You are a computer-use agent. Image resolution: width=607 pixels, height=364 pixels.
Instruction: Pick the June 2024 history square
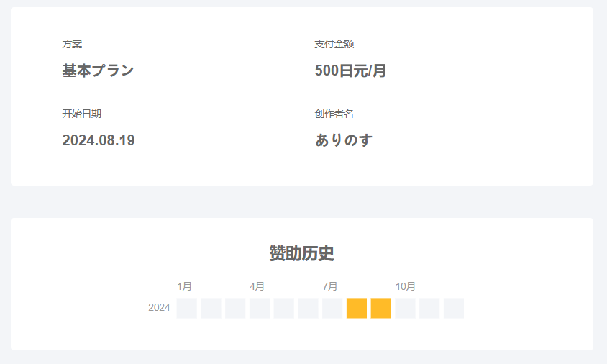(308, 308)
